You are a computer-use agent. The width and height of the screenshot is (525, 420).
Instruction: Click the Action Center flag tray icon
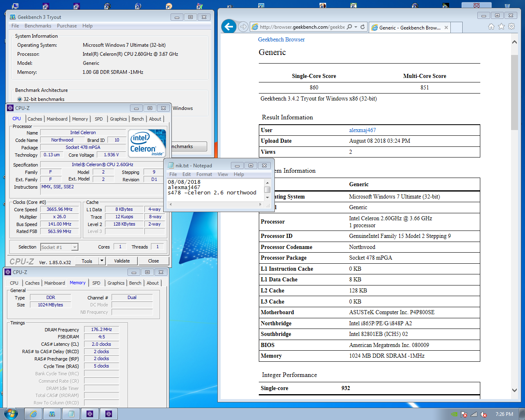click(x=464, y=414)
